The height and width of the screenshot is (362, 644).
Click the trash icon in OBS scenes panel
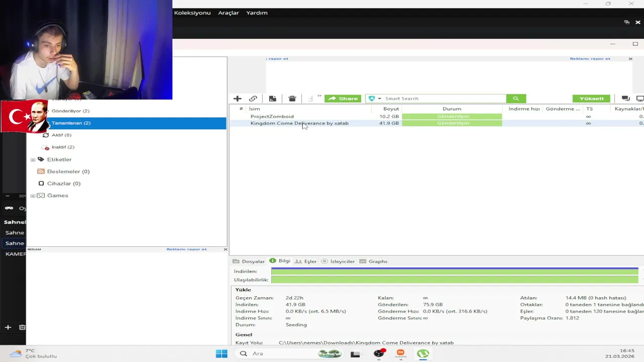click(22, 327)
